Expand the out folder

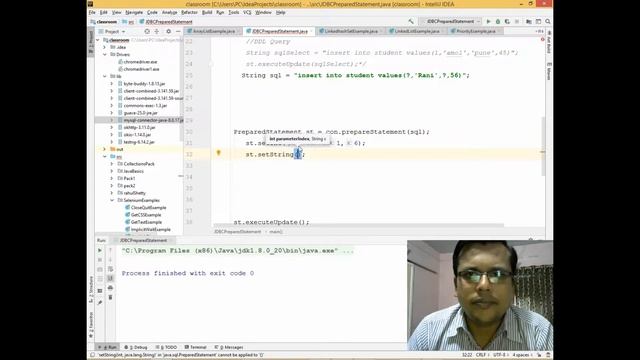pos(104,149)
